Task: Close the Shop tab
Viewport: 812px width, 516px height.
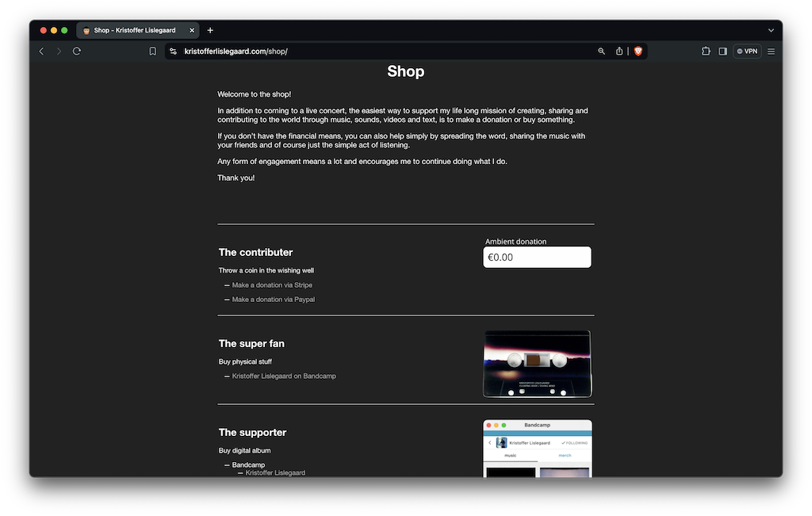Action: (x=192, y=30)
